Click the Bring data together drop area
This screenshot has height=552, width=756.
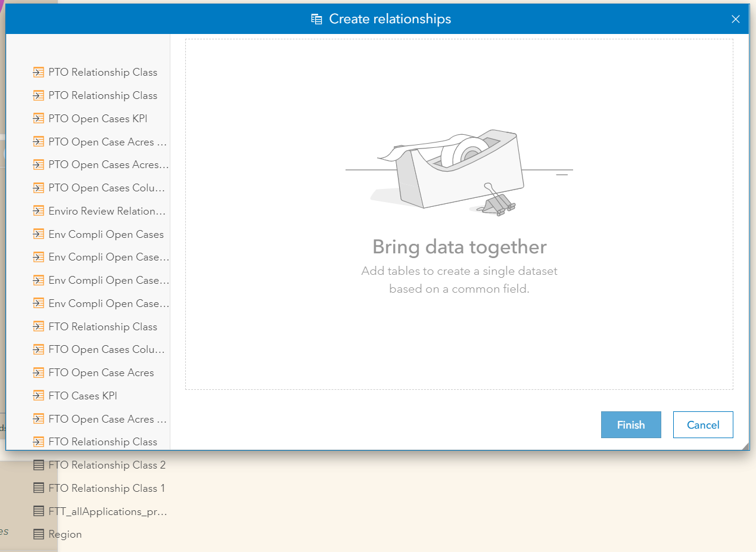pyautogui.click(x=459, y=215)
